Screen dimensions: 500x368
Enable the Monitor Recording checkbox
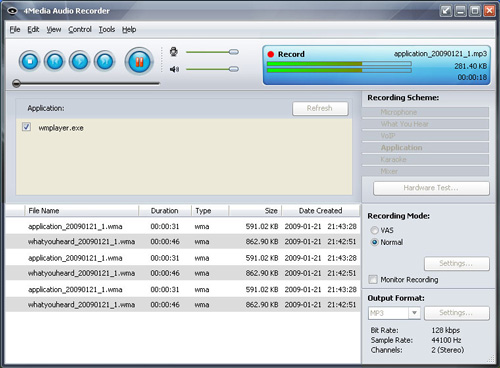point(373,279)
